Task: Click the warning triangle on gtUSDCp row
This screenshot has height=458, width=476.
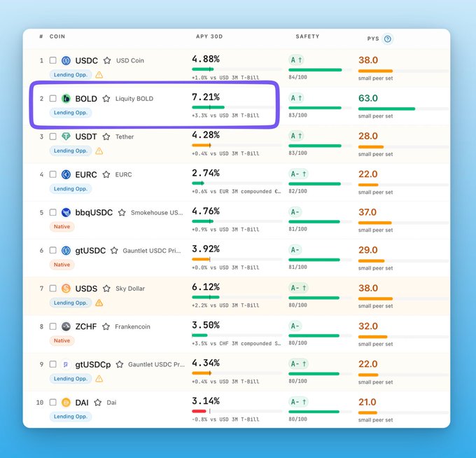Action: tap(99, 379)
